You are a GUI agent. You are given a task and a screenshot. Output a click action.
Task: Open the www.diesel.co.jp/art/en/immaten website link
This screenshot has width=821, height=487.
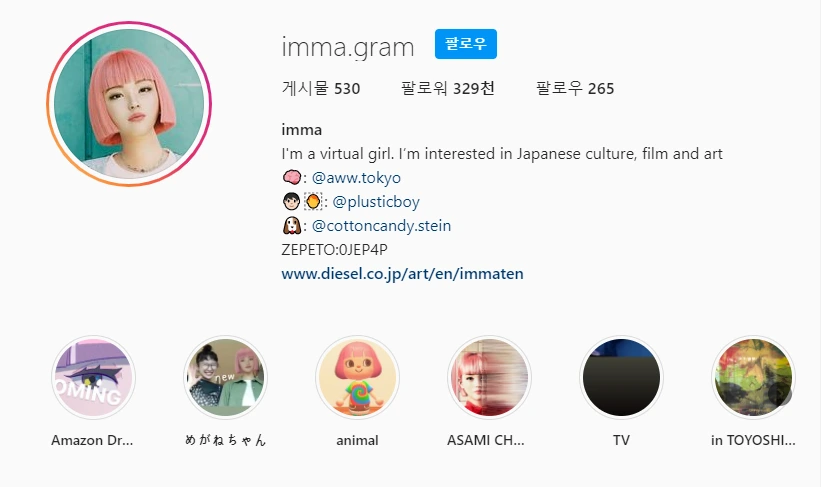[x=402, y=274]
